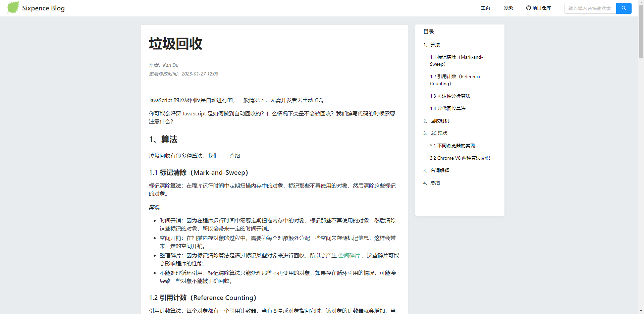Click the green leaf logo icon
The height and width of the screenshot is (314, 644).
[x=13, y=7]
